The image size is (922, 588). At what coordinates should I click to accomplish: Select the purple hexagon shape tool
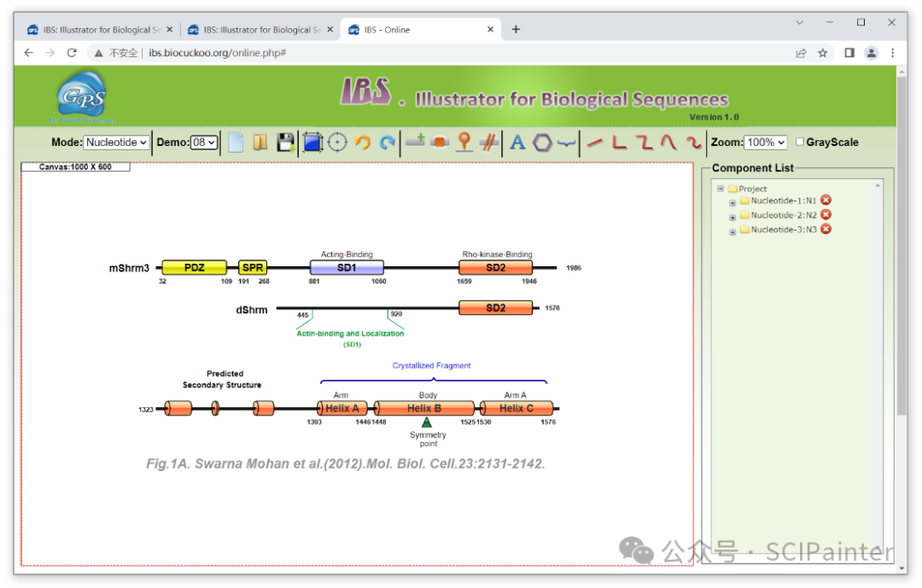pos(542,143)
